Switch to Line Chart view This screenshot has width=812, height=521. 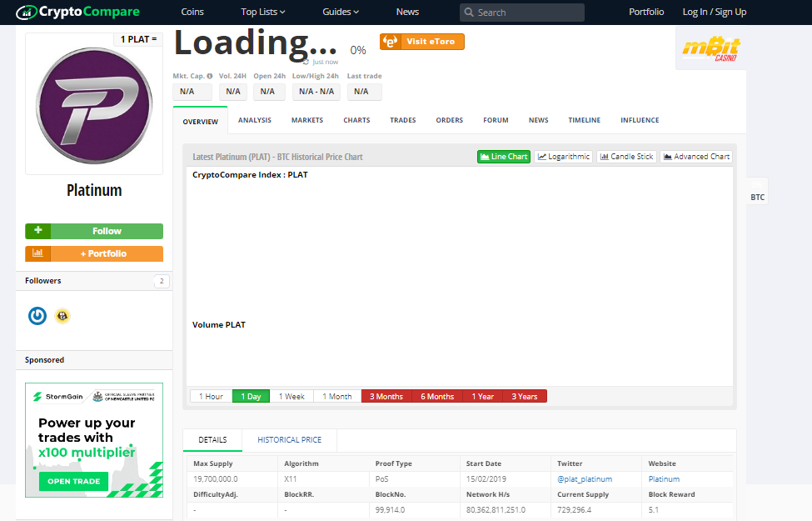pyautogui.click(x=504, y=157)
